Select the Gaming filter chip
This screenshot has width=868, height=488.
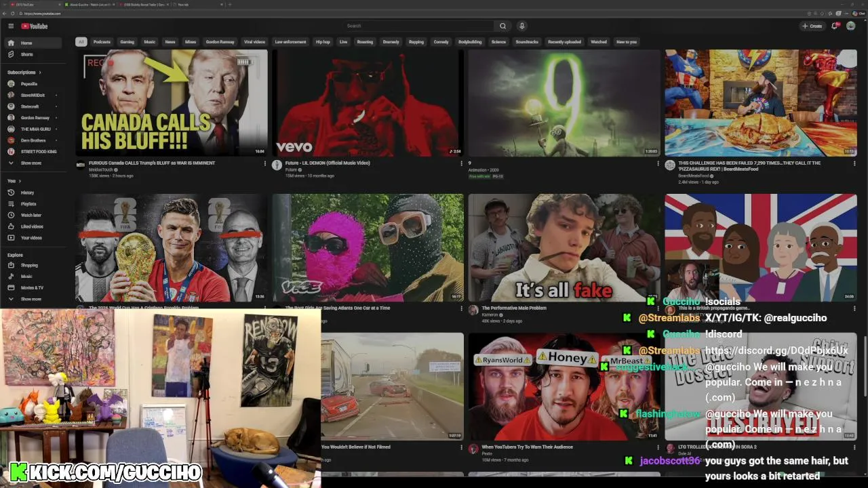(127, 42)
